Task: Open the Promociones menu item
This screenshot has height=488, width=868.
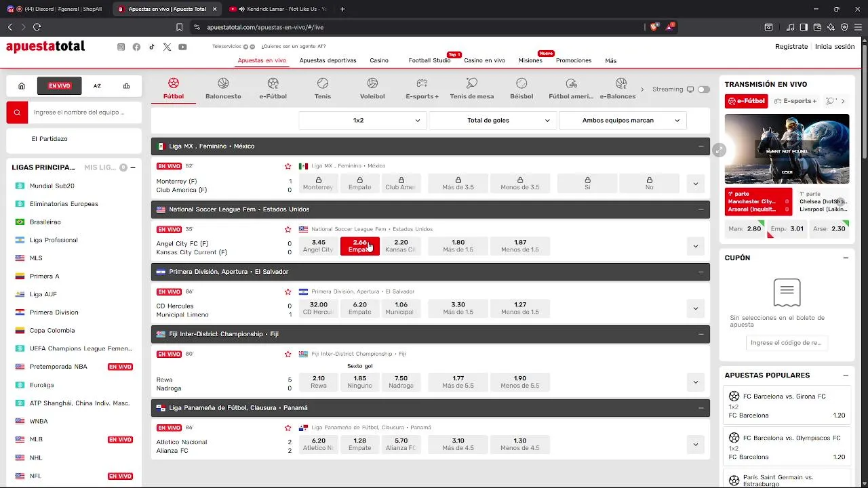Action: tap(574, 60)
